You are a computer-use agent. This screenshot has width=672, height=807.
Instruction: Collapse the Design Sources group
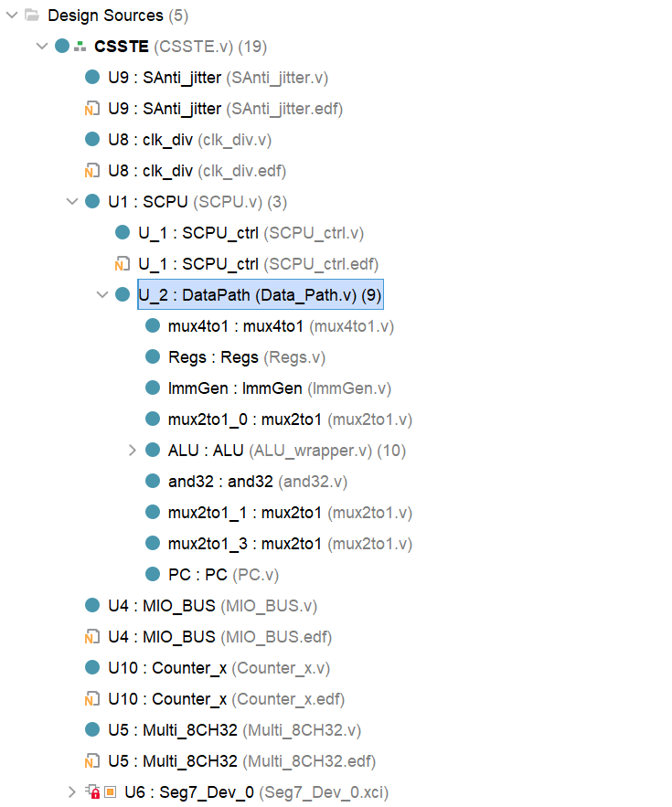(11, 16)
